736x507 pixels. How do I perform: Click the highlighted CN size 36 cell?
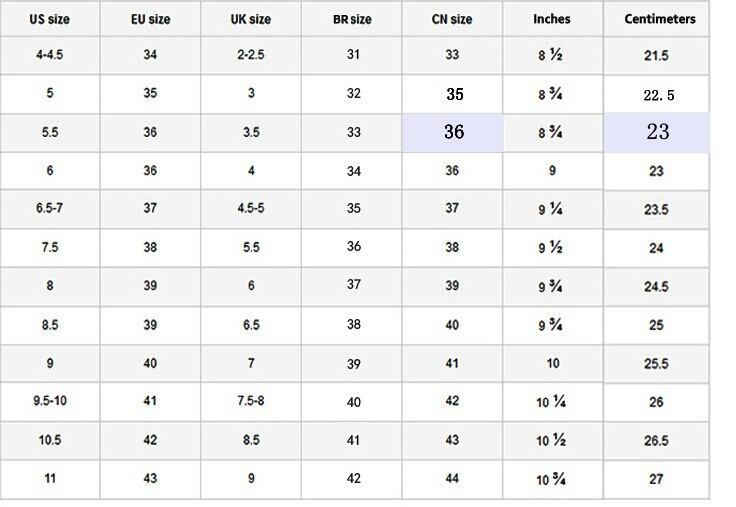pyautogui.click(x=453, y=132)
